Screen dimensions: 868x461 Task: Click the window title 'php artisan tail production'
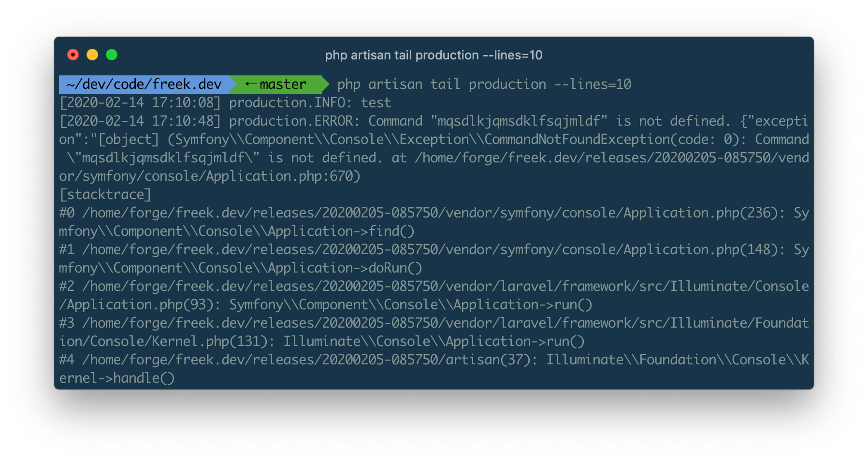point(434,55)
